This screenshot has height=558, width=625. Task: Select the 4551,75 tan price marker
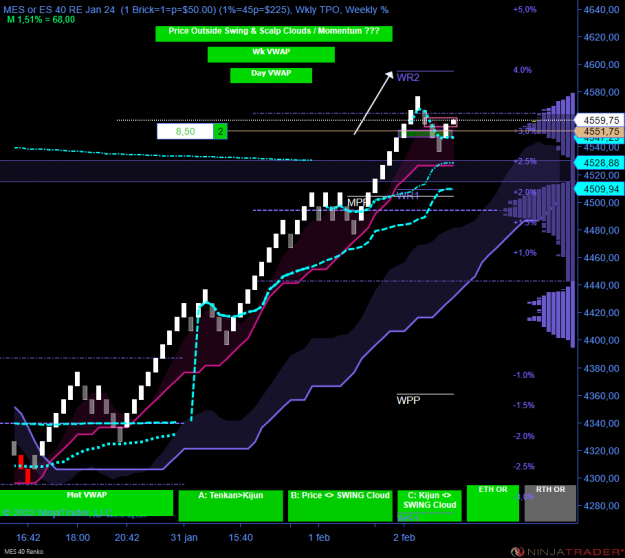pyautogui.click(x=599, y=132)
